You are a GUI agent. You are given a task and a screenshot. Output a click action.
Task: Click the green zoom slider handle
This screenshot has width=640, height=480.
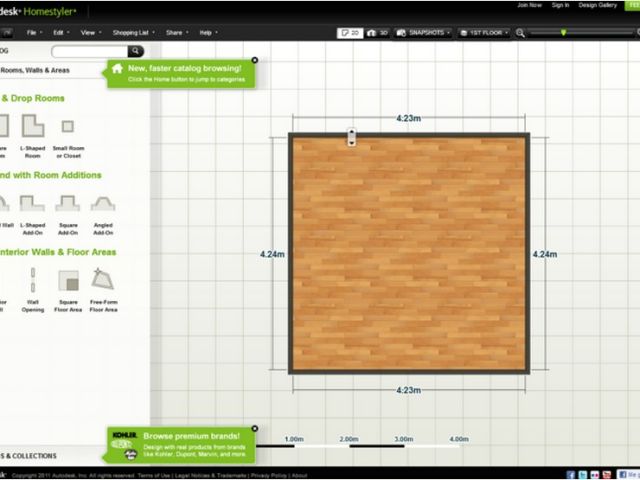pos(563,32)
